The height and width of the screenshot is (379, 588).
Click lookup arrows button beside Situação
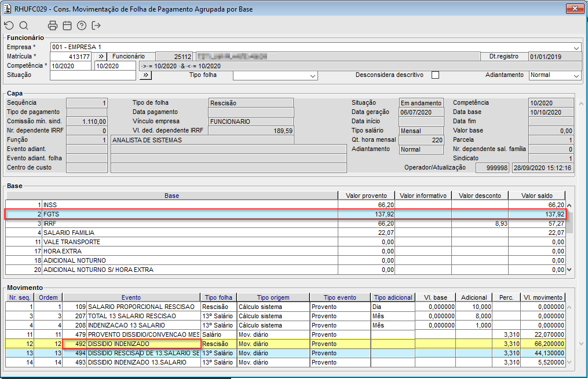pos(145,75)
